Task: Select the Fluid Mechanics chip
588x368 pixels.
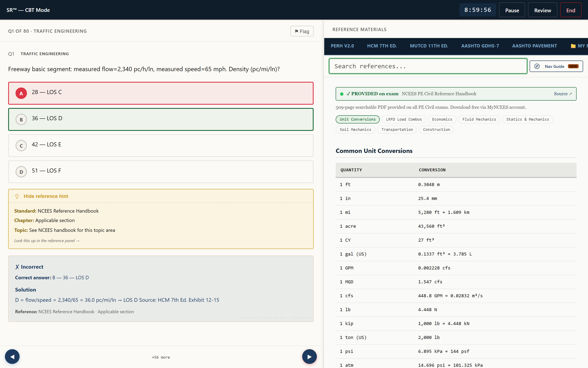Action: 479,119
